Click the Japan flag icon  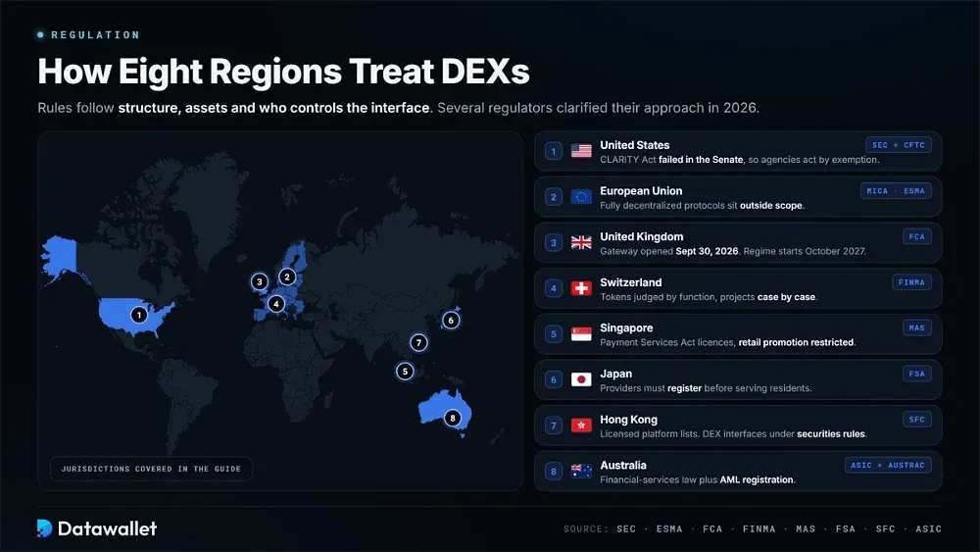point(581,379)
